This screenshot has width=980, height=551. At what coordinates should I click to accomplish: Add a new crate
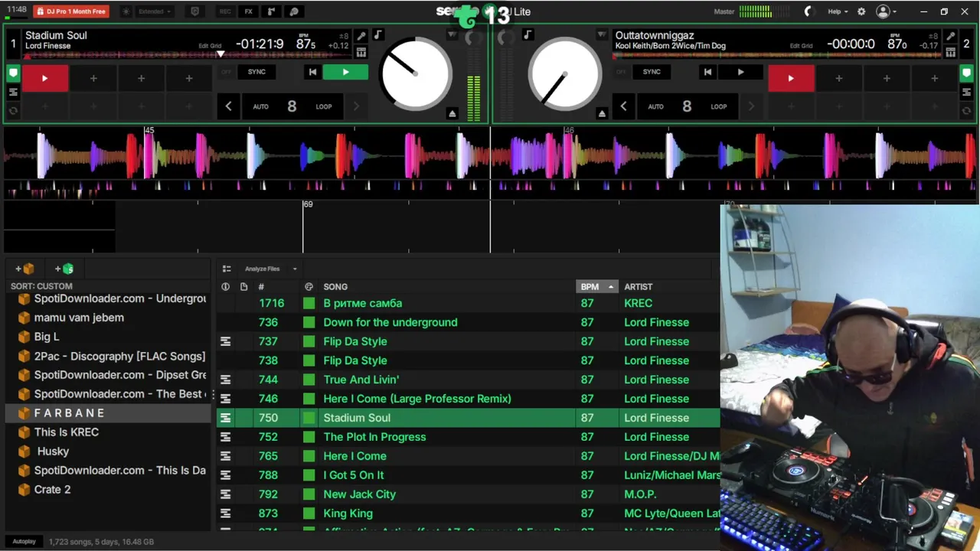[x=24, y=269]
